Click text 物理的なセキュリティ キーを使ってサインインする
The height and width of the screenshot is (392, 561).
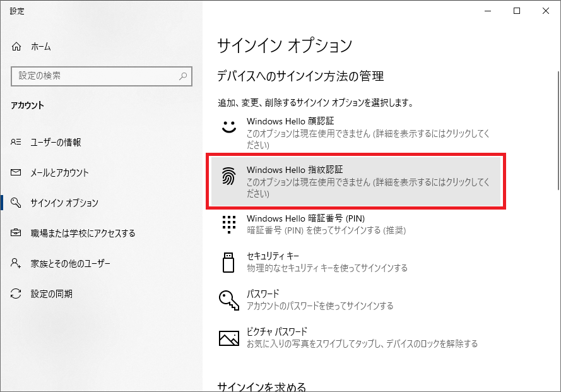tap(327, 268)
